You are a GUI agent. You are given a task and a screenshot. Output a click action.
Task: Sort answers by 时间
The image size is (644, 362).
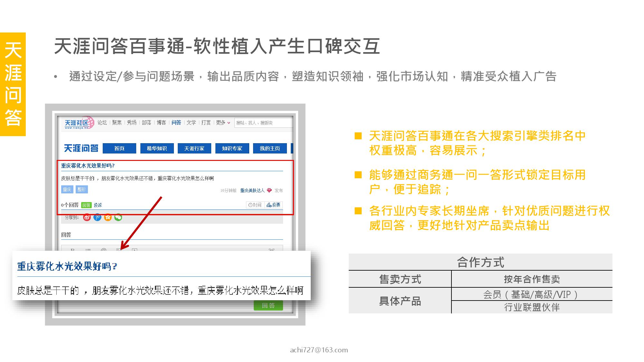[x=255, y=205]
